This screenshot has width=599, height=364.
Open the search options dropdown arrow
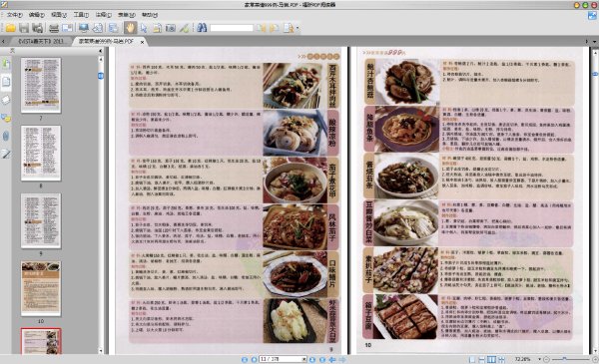point(298,28)
